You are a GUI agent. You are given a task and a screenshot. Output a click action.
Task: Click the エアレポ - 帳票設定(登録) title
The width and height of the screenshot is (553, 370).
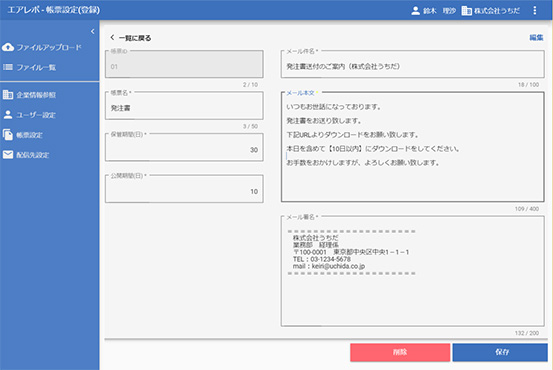pos(54,10)
